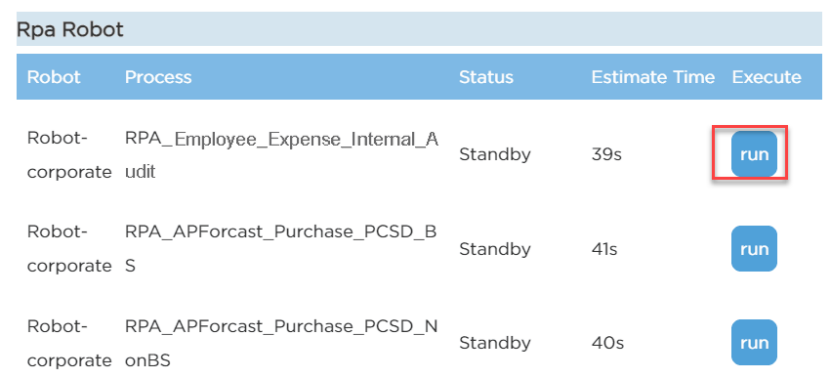Click the Execute column header
This screenshot has width=831, height=378.
766,77
